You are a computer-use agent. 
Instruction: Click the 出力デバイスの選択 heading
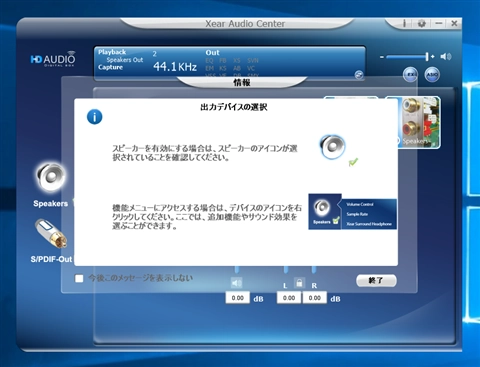tap(234, 107)
